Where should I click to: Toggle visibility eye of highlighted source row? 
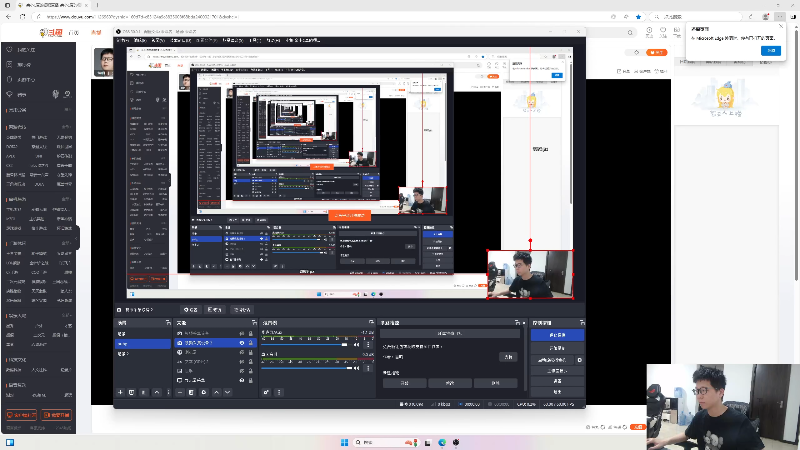242,343
